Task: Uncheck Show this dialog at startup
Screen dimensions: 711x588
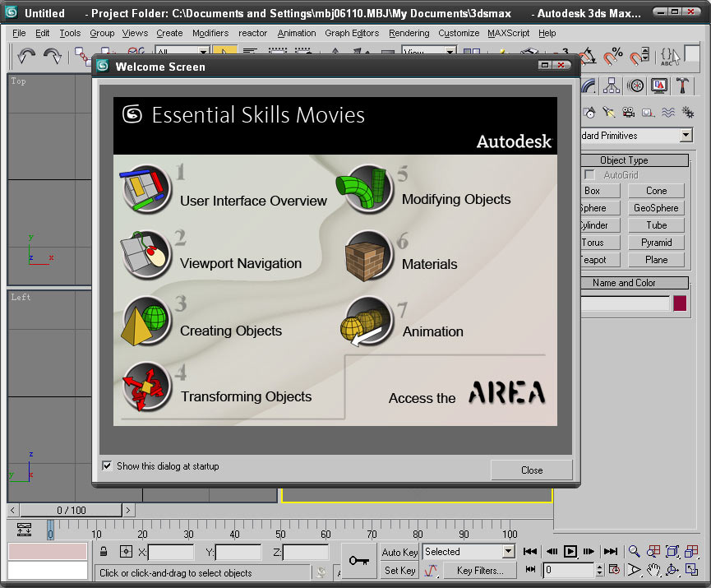Action: pyautogui.click(x=107, y=466)
